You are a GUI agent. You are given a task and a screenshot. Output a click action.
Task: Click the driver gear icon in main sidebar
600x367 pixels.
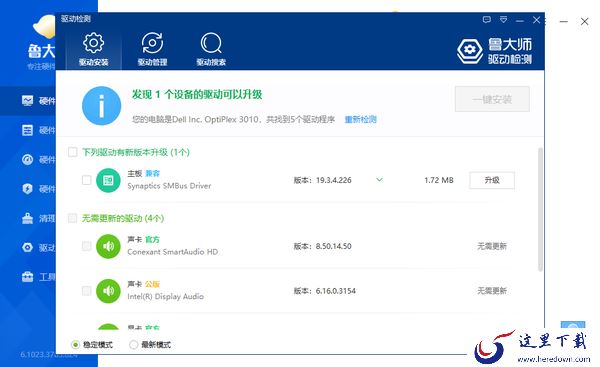click(27, 247)
